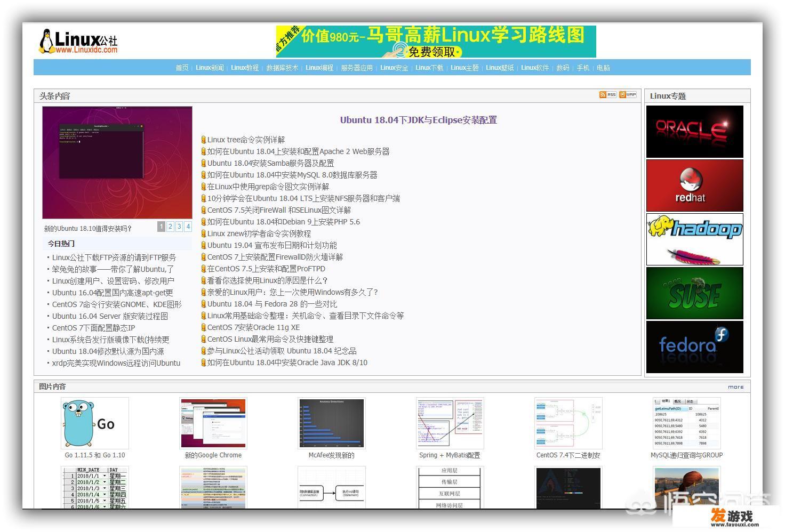The width and height of the screenshot is (785, 532).
Task: Open 电脑 in the navigation bar
Action: point(603,68)
